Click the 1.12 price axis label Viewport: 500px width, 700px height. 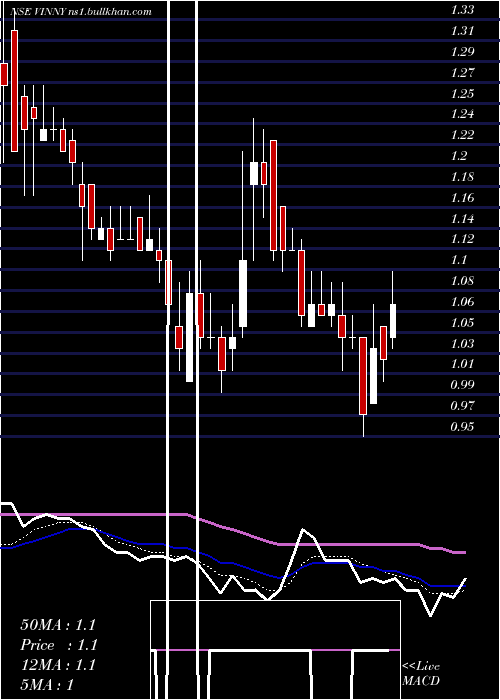[462, 238]
